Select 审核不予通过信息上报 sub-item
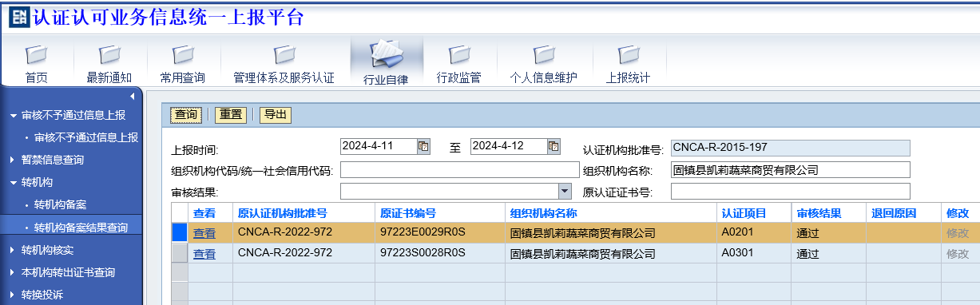 [x=86, y=137]
